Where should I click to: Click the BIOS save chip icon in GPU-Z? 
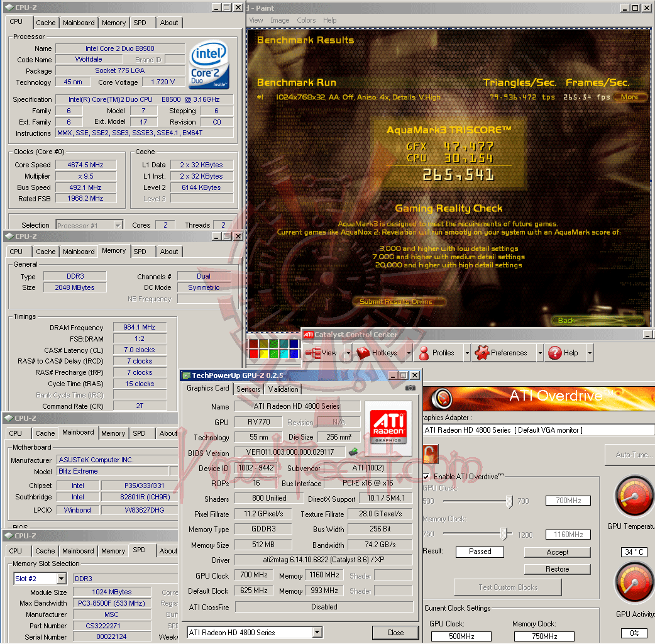click(353, 452)
